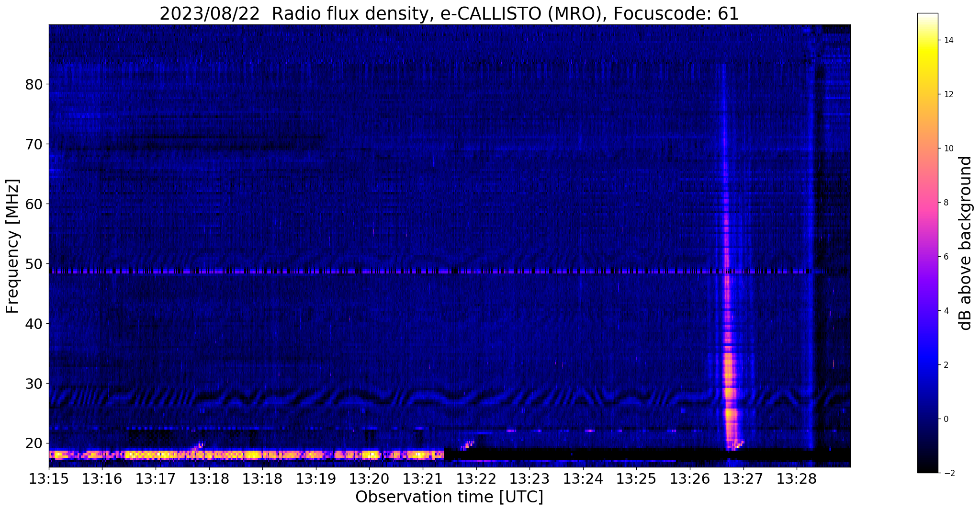Click the 50 tick on frequency axis
This screenshot has height=511, width=980.
[34, 264]
